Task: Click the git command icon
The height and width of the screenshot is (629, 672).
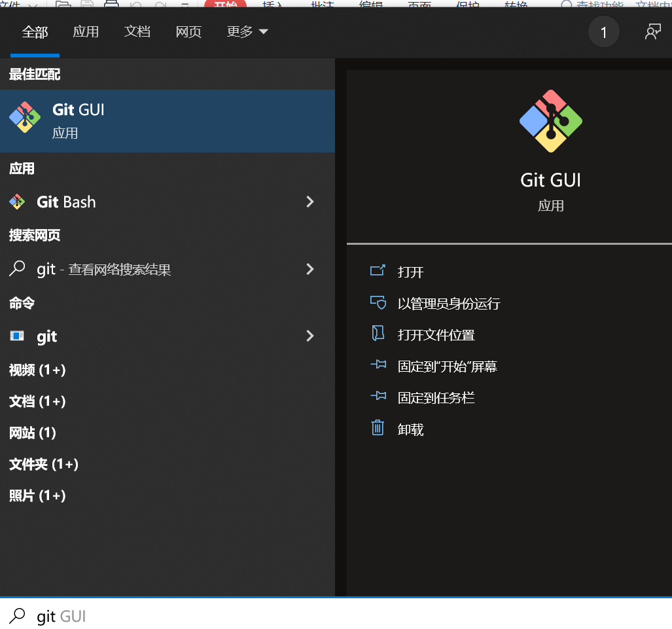Action: (17, 336)
